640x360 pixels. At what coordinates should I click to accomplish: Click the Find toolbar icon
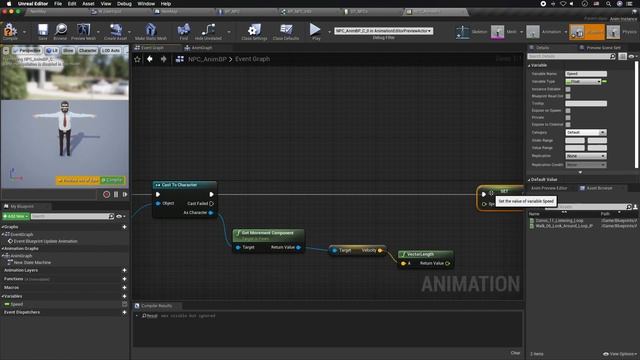pyautogui.click(x=184, y=30)
